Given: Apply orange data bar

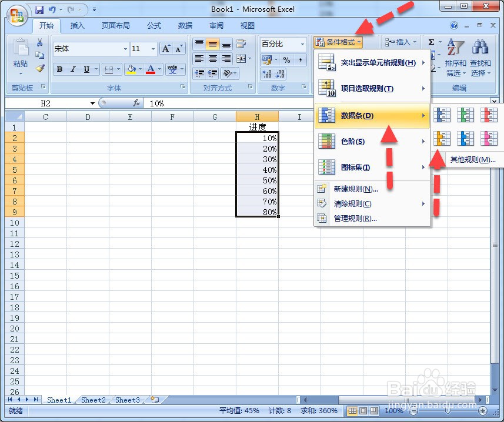Looking at the screenshot, I should click(442, 139).
